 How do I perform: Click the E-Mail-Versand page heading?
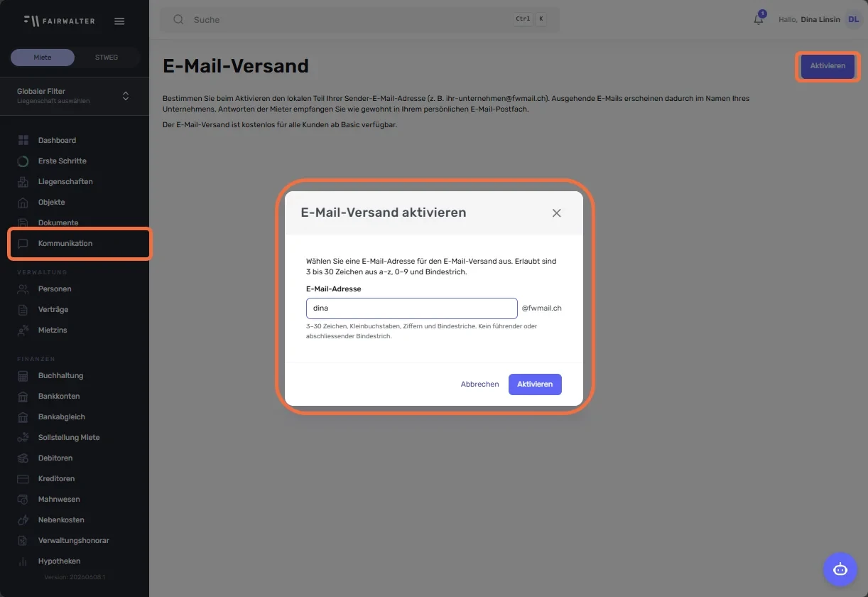[x=236, y=66]
